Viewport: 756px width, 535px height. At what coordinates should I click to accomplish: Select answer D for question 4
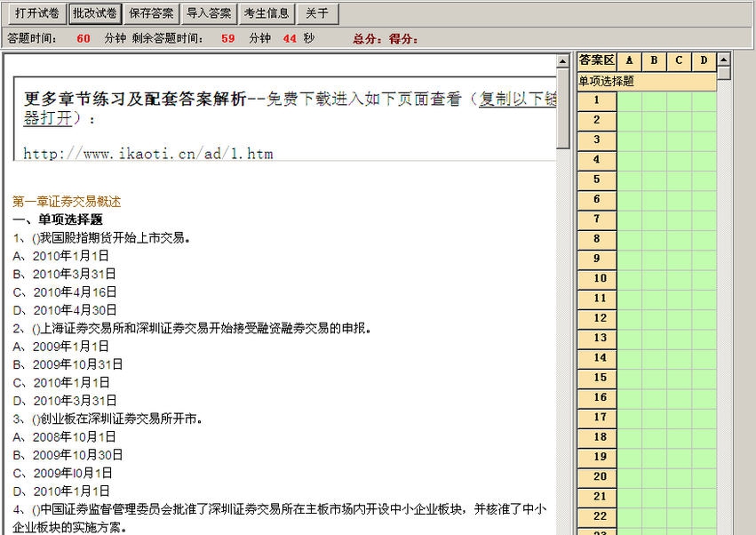pos(704,160)
